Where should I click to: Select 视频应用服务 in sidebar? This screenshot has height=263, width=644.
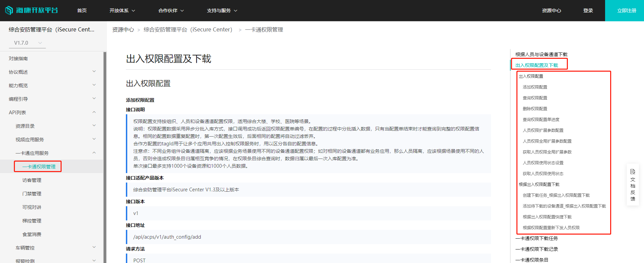click(30, 140)
